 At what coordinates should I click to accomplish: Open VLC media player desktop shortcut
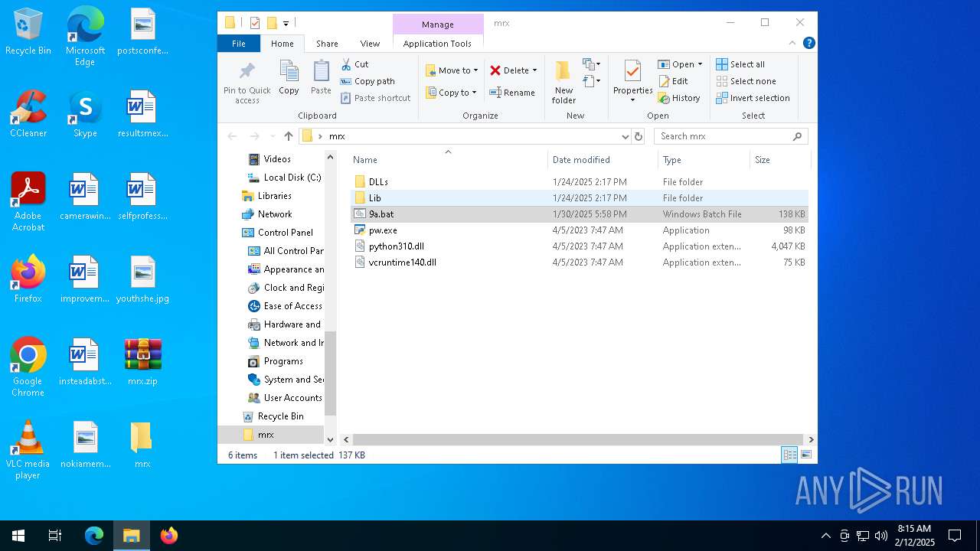[x=28, y=450]
